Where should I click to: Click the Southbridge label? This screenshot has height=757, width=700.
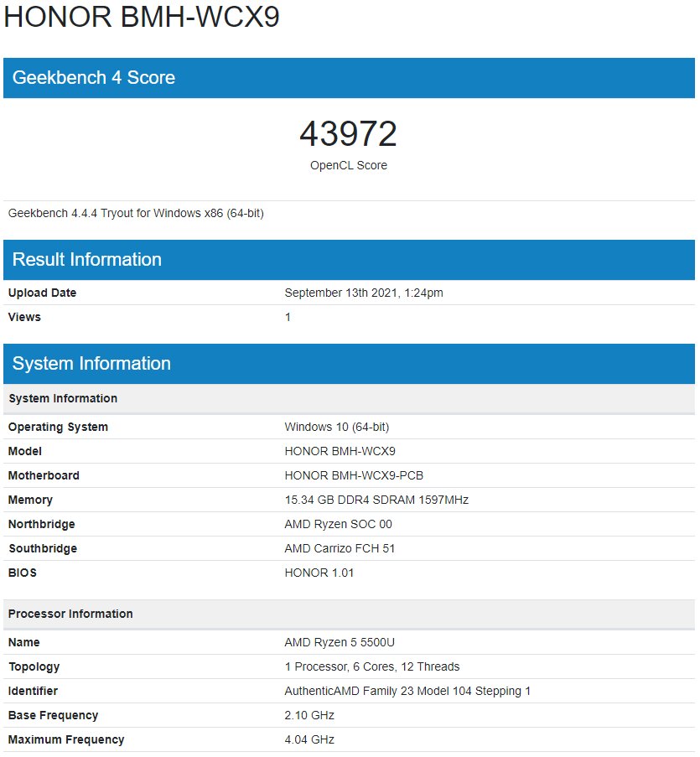pos(43,548)
